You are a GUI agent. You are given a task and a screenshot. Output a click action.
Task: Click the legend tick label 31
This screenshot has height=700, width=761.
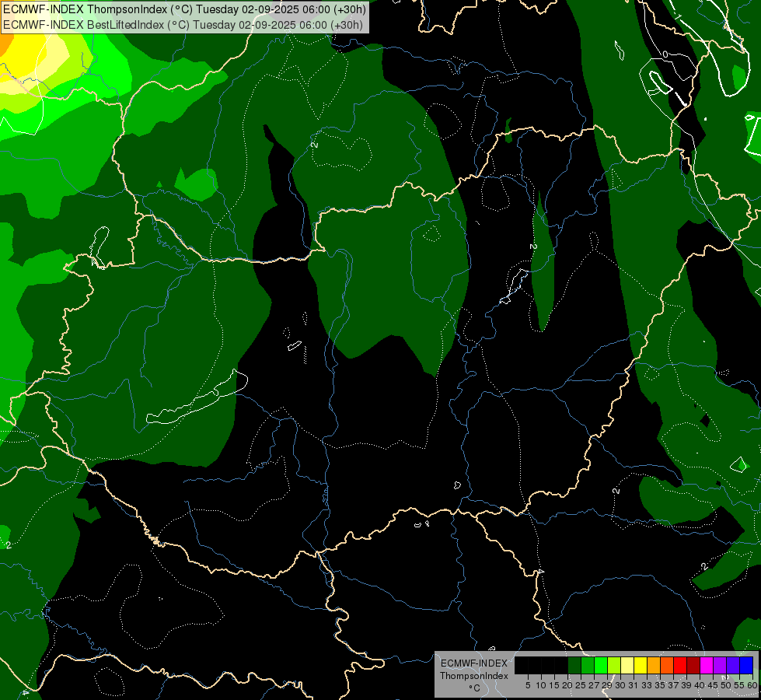point(634,685)
